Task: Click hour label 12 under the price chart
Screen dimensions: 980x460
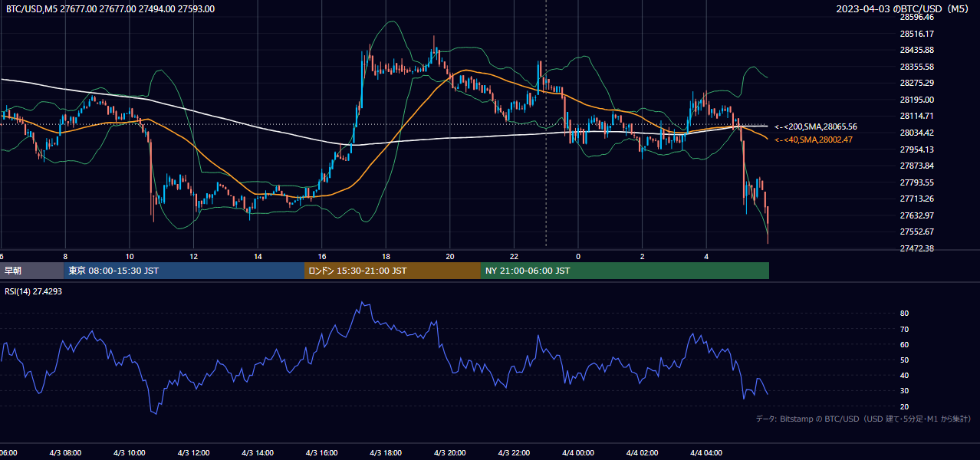Action: pyautogui.click(x=193, y=256)
